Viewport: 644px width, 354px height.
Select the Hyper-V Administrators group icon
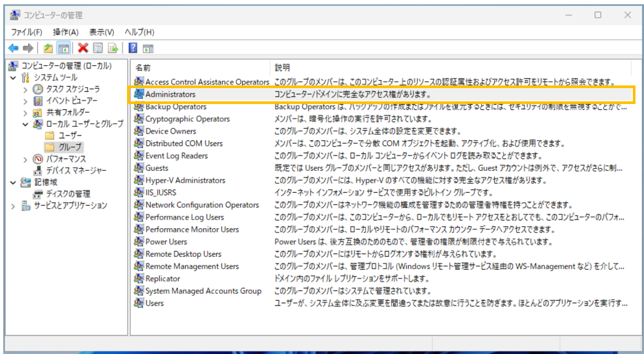[139, 180]
